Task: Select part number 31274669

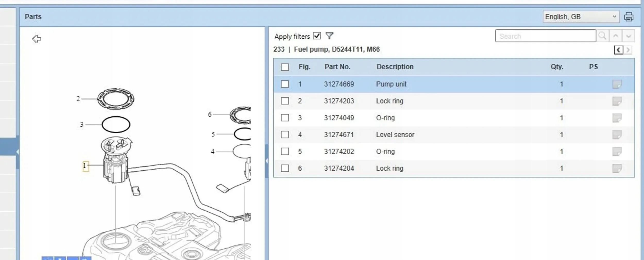Action: tap(339, 84)
